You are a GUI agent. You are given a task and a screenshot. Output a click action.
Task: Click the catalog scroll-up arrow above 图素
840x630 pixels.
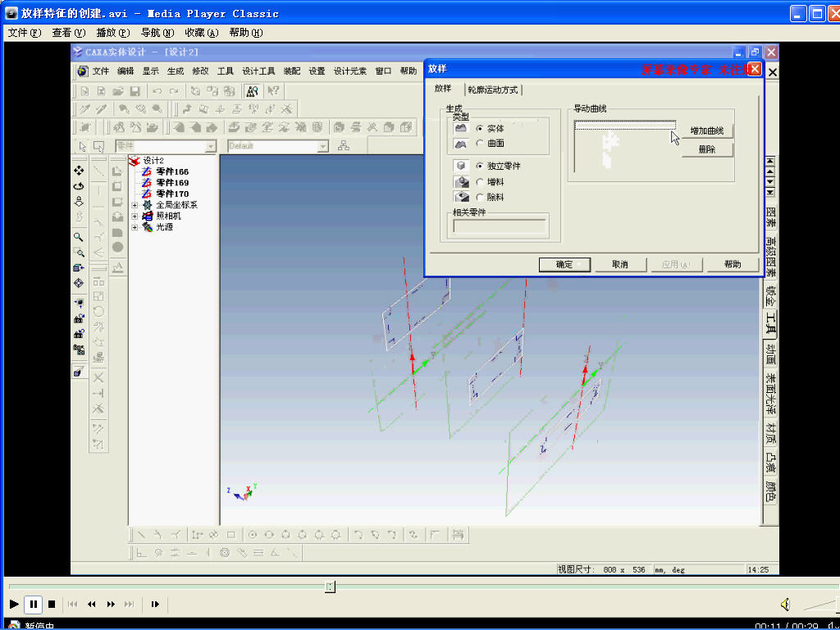click(x=770, y=171)
